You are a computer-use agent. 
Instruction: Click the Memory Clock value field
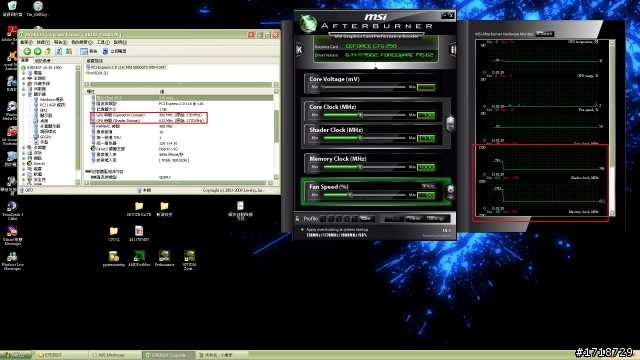(x=426, y=167)
